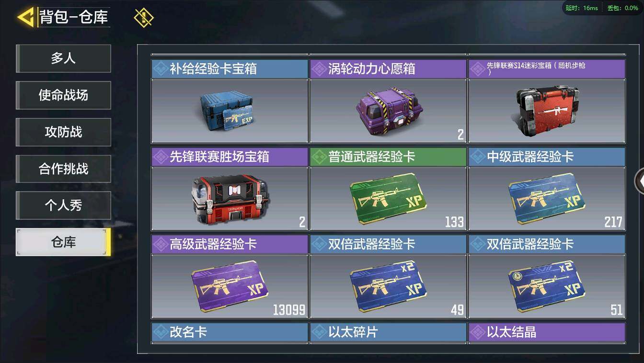Screen dimensions: 644x363
Task: Switch to the 使命战场 tab
Action: (x=63, y=95)
